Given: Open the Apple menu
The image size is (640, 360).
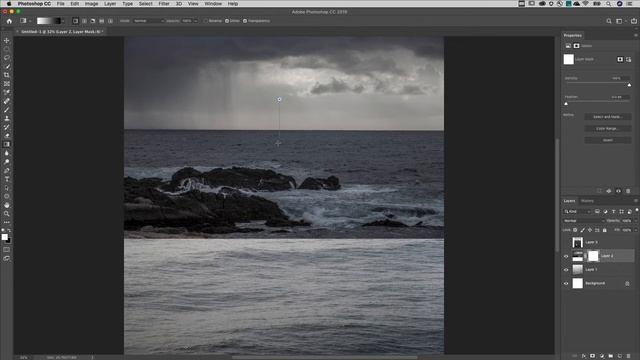Looking at the screenshot, I should (x=9, y=4).
